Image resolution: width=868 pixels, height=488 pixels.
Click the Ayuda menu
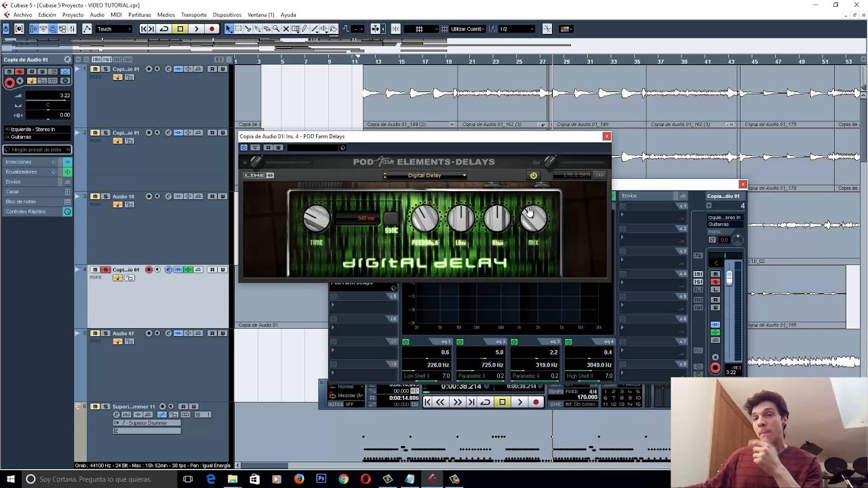[x=288, y=15]
